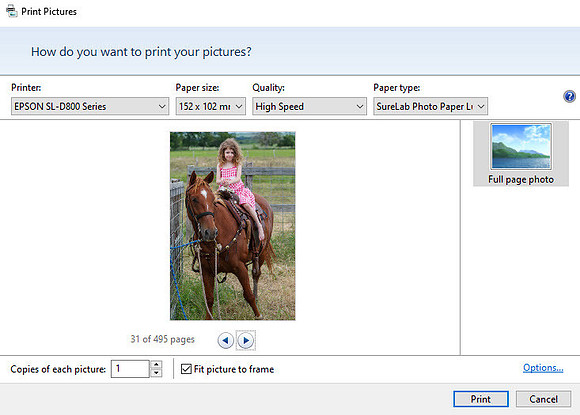
Task: Toggle Fit picture to frame checkbox
Action: click(186, 369)
